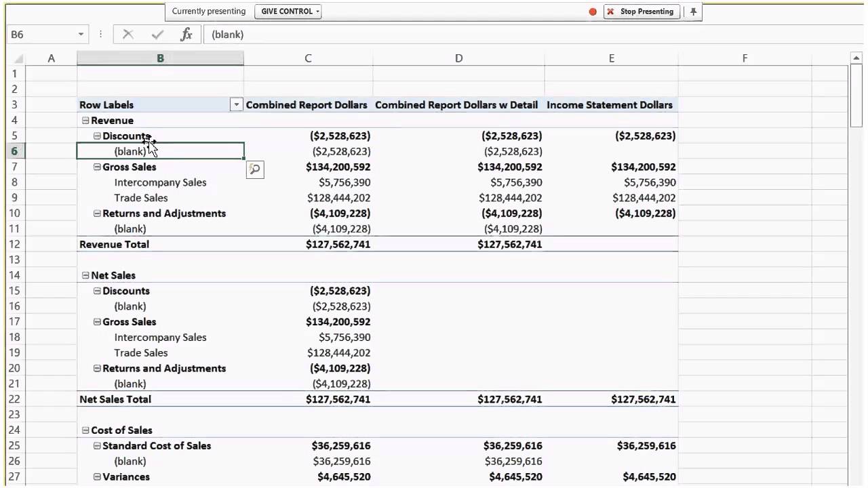Collapse Discounts under Revenue in row 5
This screenshot has height=488, width=868.
point(97,136)
